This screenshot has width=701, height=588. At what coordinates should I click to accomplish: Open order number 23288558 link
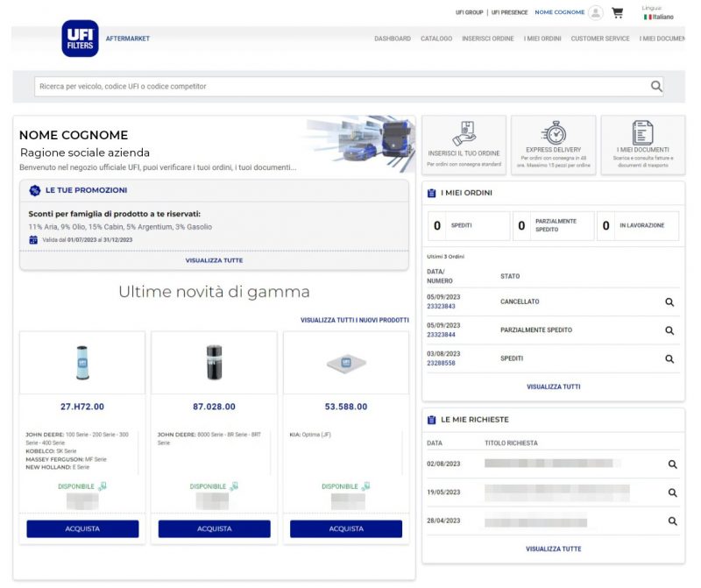[x=441, y=363]
